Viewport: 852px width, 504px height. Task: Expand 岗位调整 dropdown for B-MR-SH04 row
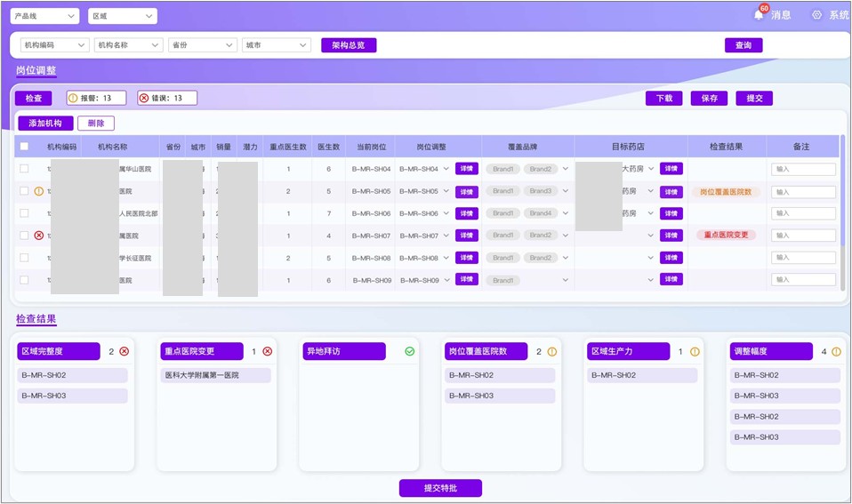(x=446, y=169)
